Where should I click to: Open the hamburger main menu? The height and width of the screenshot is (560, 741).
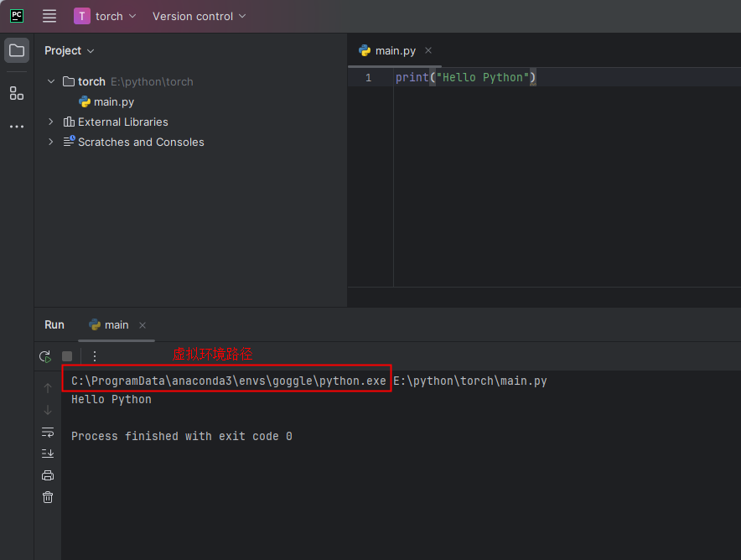tap(49, 16)
